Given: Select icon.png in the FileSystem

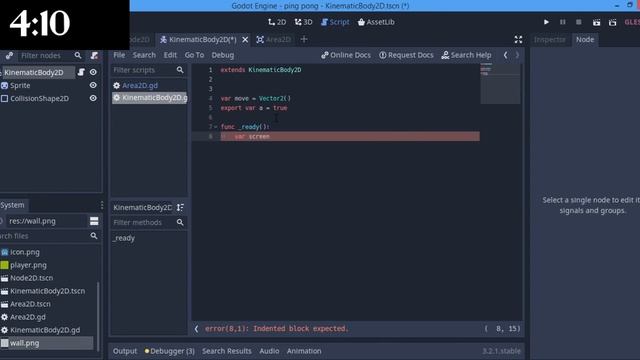Looking at the screenshot, I should coord(24,252).
